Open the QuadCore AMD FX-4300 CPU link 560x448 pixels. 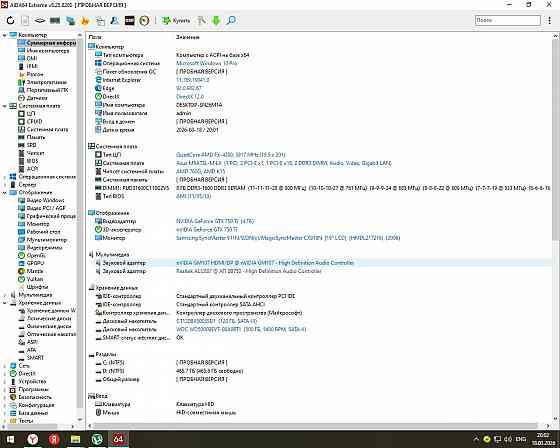point(231,155)
